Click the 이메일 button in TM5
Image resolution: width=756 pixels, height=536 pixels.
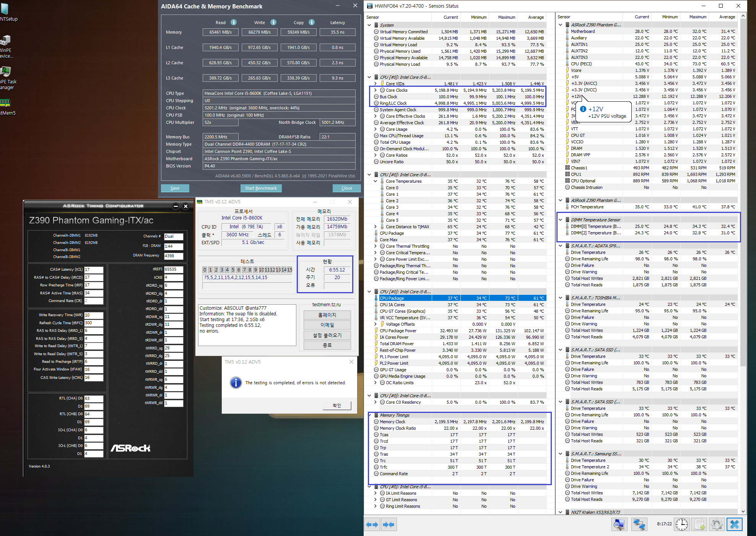click(x=327, y=325)
